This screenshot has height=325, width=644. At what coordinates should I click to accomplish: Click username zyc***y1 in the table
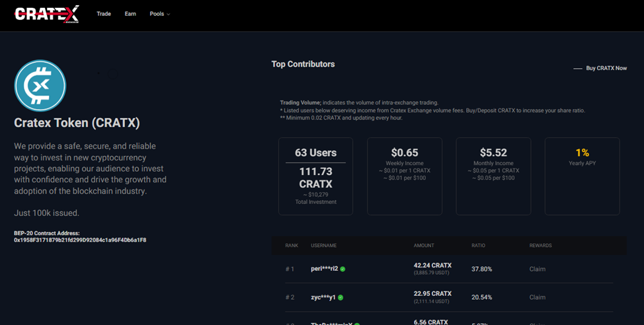point(323,297)
